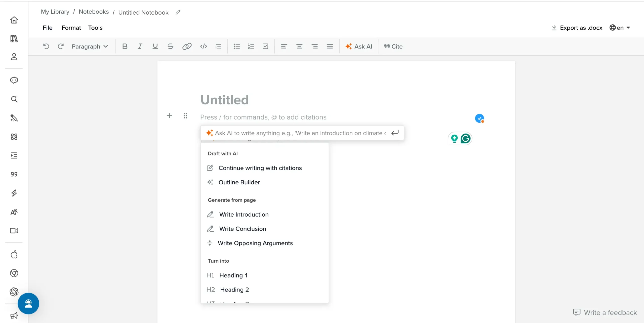Undo the last edit
The image size is (644, 323).
point(46,46)
